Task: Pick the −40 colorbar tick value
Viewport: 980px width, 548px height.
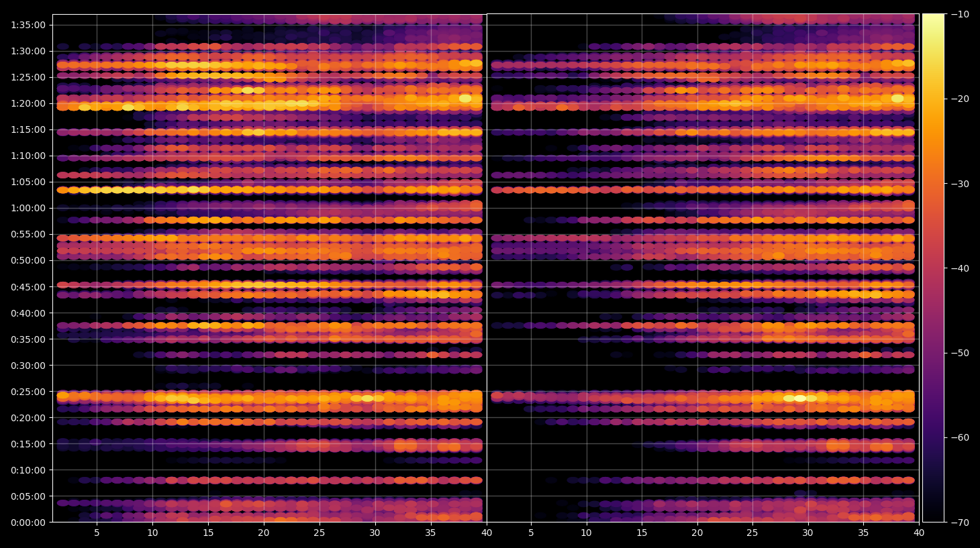Action: point(960,268)
